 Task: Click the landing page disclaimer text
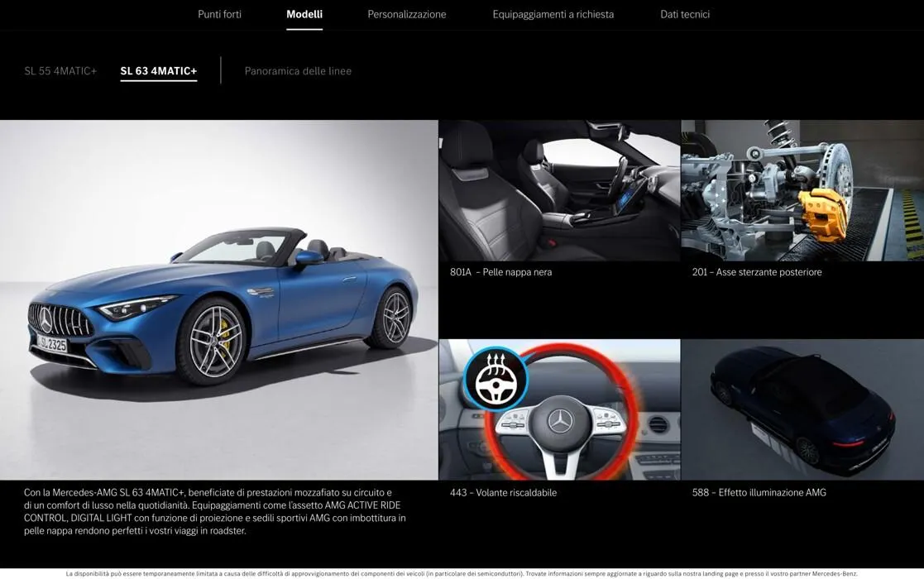(x=462, y=572)
